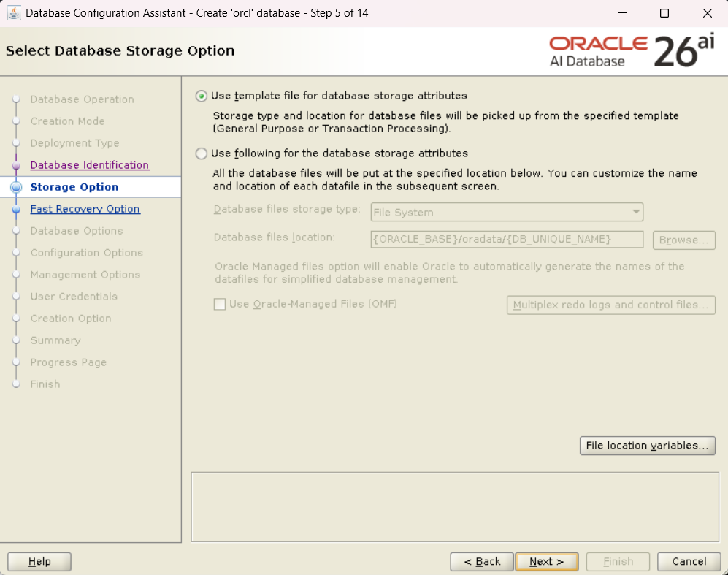Screen dimensions: 728x575
Task: Select 'Use following for database storage' option
Action: click(x=202, y=153)
